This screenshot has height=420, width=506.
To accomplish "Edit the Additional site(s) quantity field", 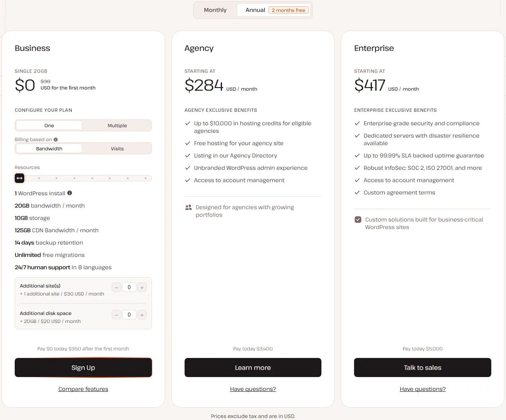I will 129,288.
